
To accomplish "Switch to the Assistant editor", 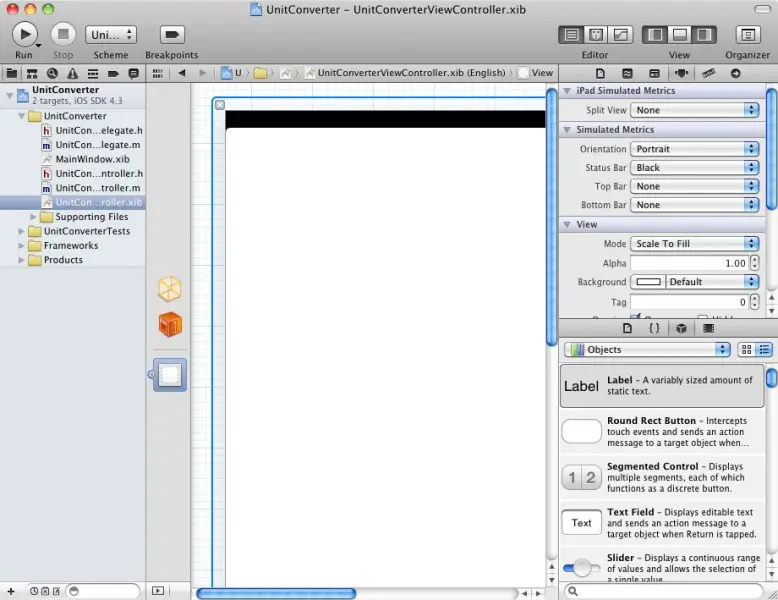I will [595, 35].
